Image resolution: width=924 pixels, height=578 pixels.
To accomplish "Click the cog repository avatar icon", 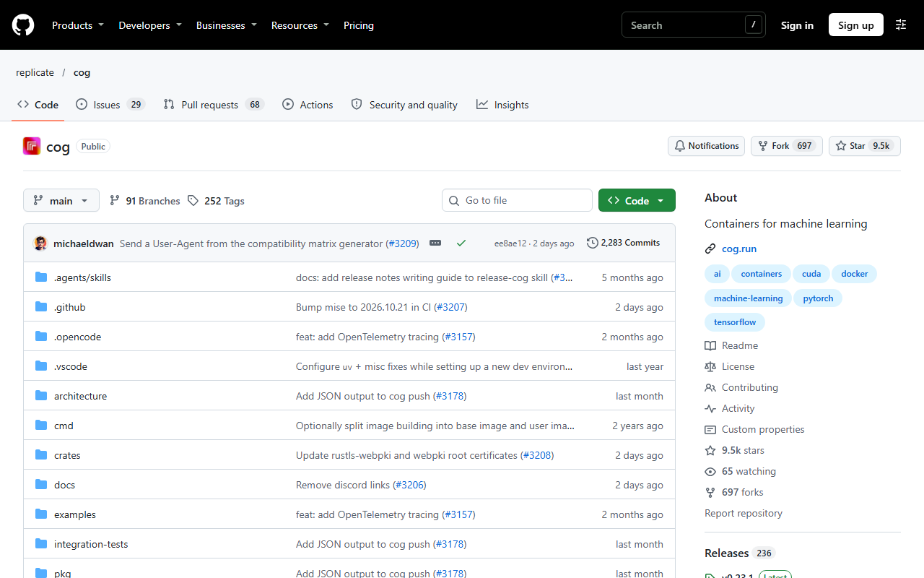I will (x=32, y=146).
